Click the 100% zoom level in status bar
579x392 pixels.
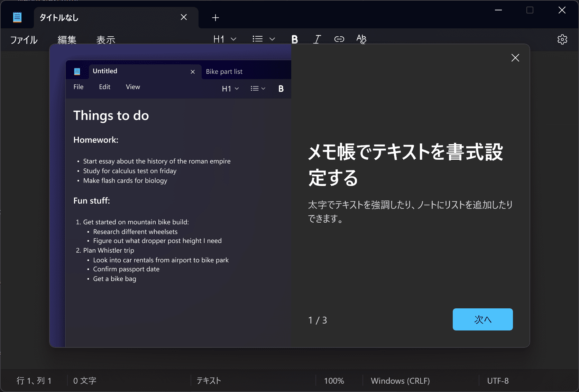[334, 381]
